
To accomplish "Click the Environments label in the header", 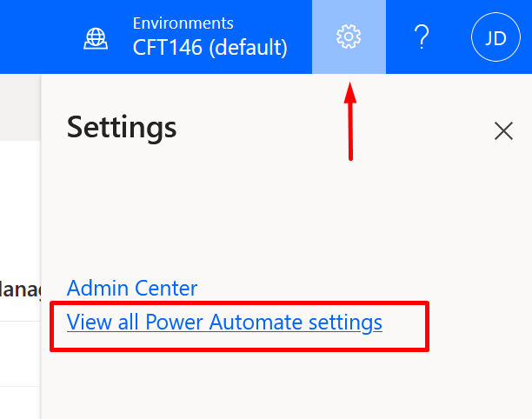I will click(183, 23).
